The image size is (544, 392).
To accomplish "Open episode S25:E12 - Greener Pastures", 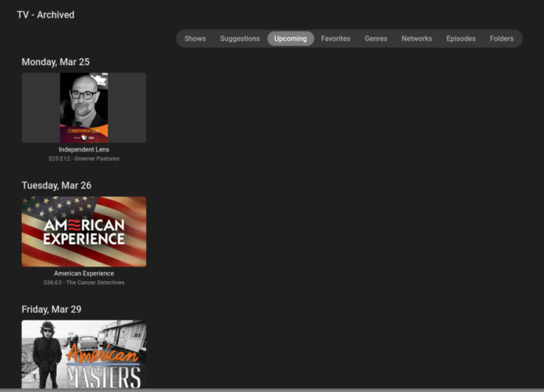I will tap(84, 159).
